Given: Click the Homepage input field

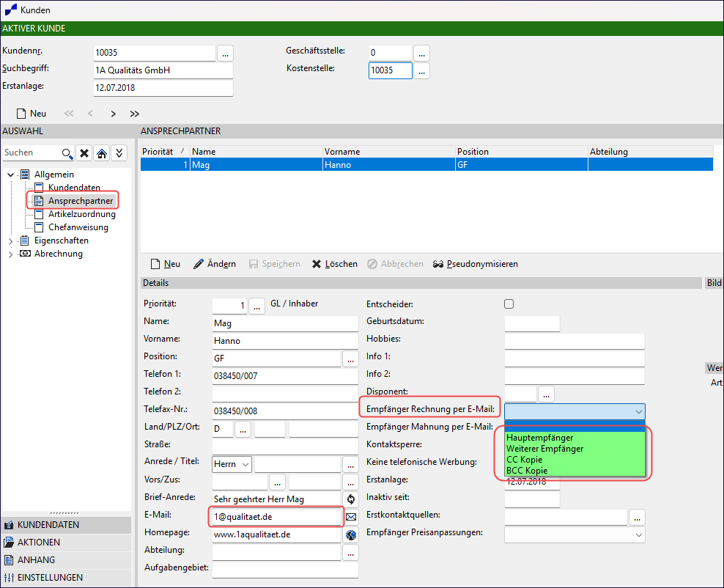Looking at the screenshot, I should point(276,534).
